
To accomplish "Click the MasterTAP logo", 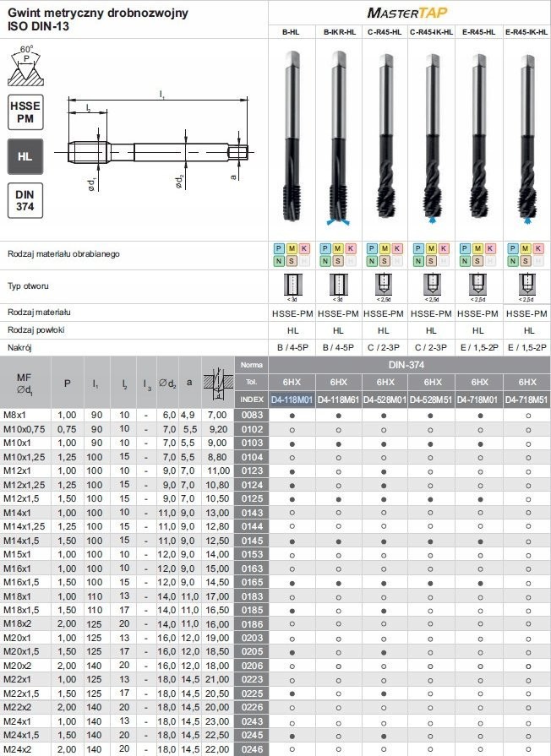I will pyautogui.click(x=409, y=12).
